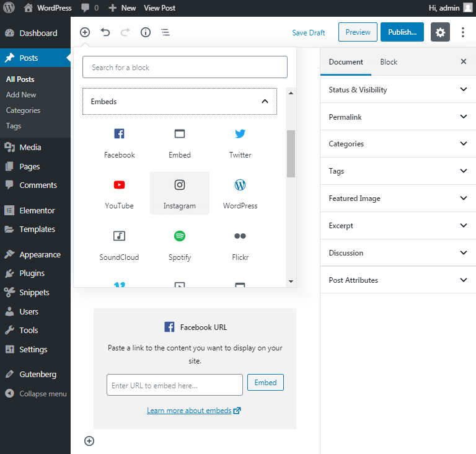Click the admin avatar in top bar
476x454 pixels.
click(x=468, y=8)
